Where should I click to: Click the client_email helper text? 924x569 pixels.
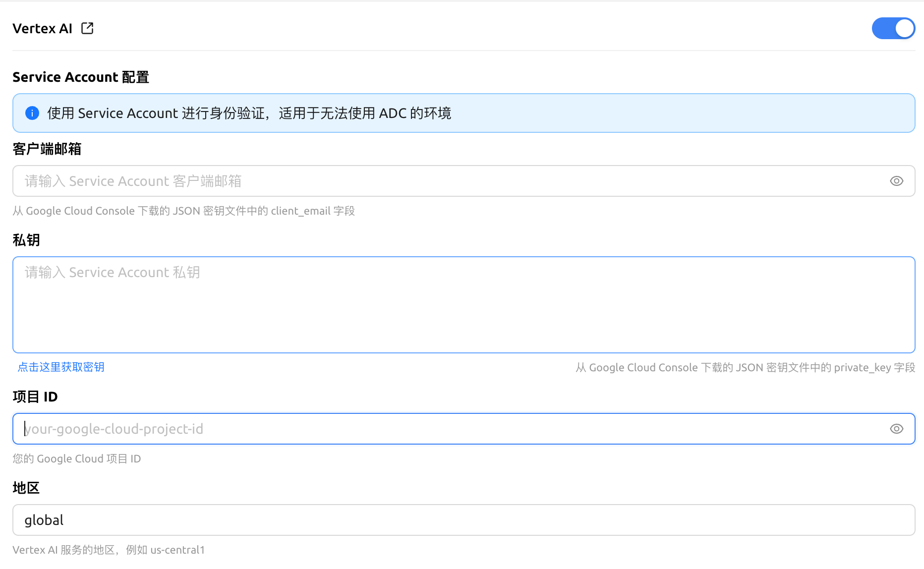tap(183, 211)
